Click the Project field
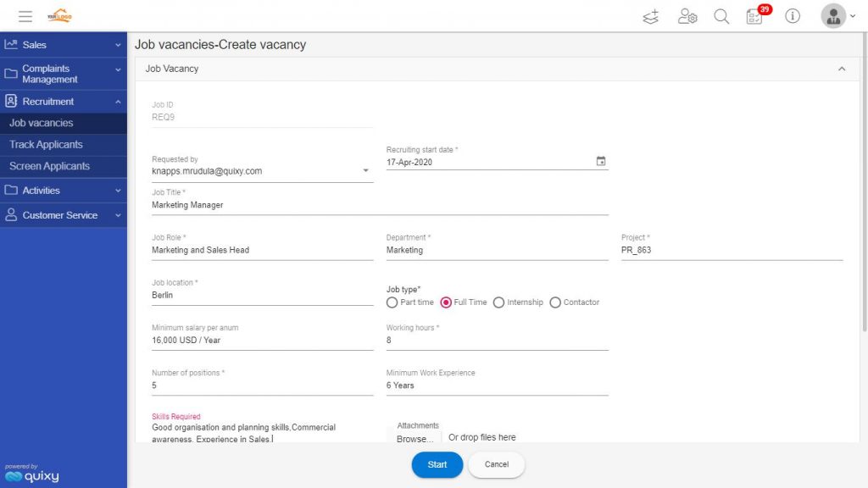 click(x=732, y=250)
